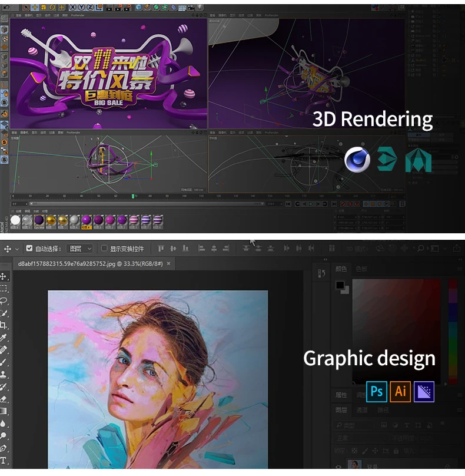Viewport: 465px width, 476px height.
Task: Click the Camera object icon
Action: click(x=191, y=7)
